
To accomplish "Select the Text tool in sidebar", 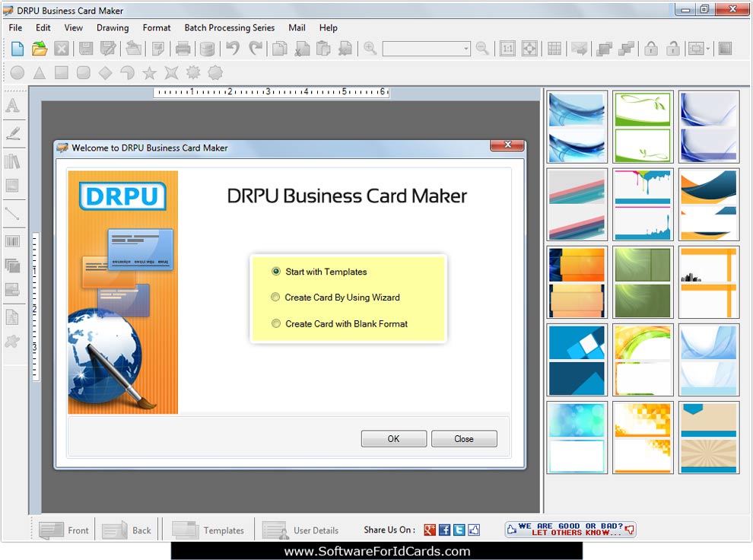I will coord(13,105).
